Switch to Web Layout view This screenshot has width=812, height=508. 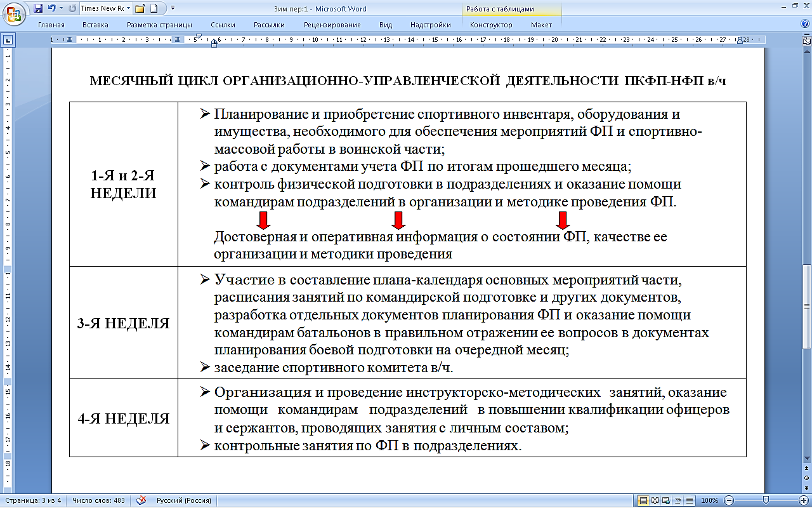coord(666,500)
